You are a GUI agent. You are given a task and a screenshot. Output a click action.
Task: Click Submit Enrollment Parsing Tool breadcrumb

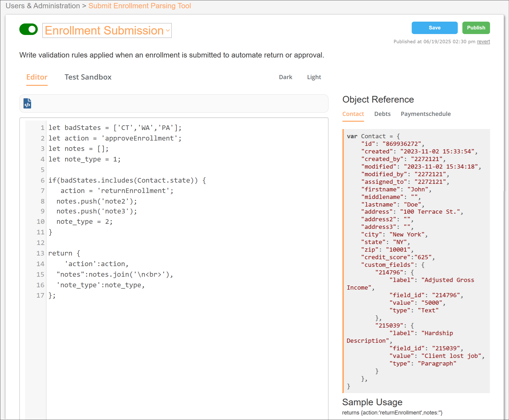[x=140, y=6]
